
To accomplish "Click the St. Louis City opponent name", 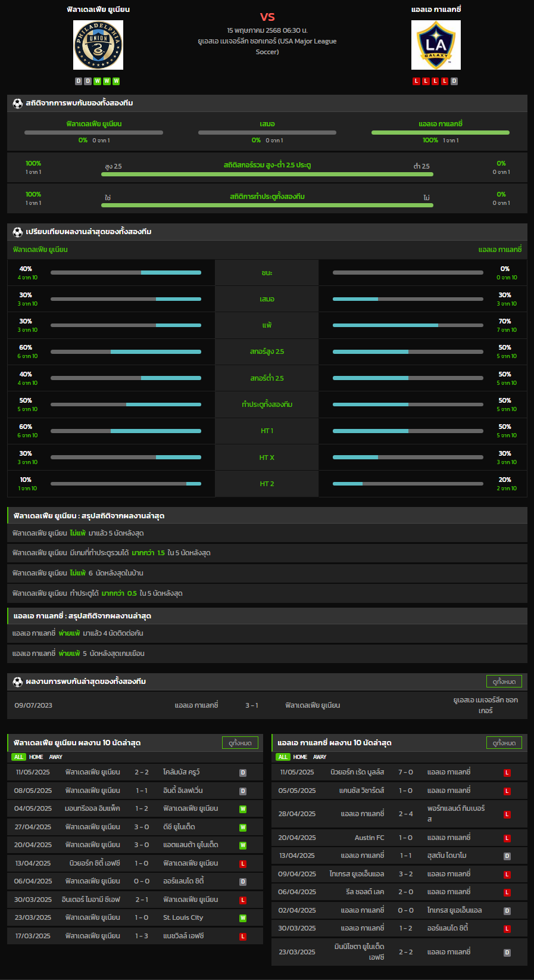I will tap(183, 917).
